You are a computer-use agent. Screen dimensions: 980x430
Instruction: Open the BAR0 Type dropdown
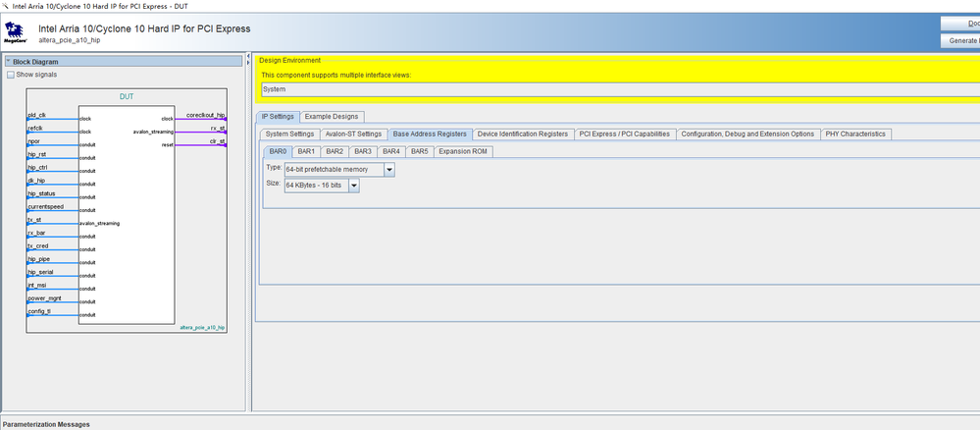point(389,169)
